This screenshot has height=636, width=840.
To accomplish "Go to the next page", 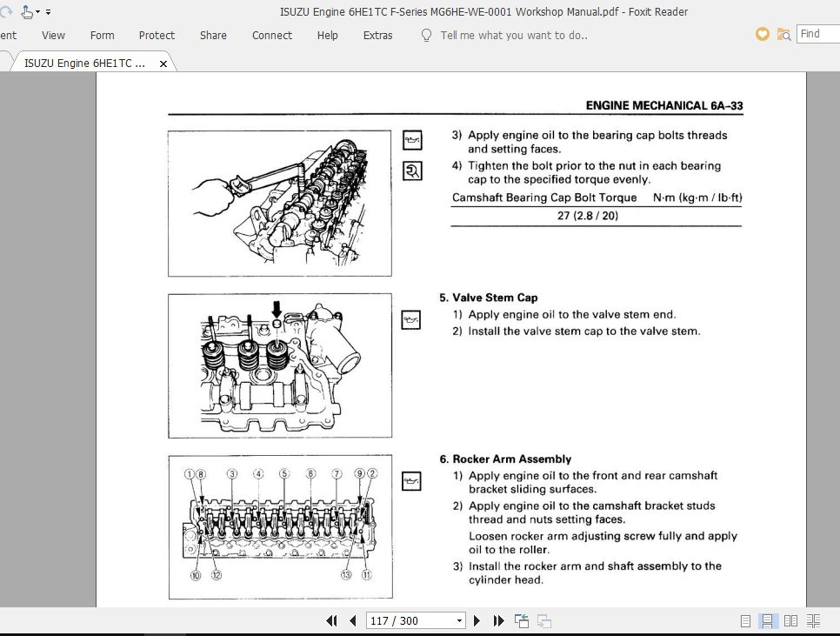I will coord(477,621).
